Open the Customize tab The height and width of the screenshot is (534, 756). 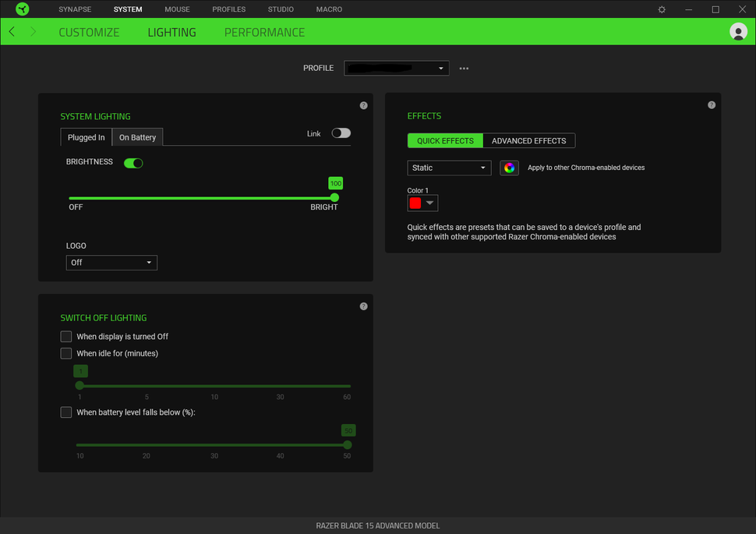click(89, 32)
